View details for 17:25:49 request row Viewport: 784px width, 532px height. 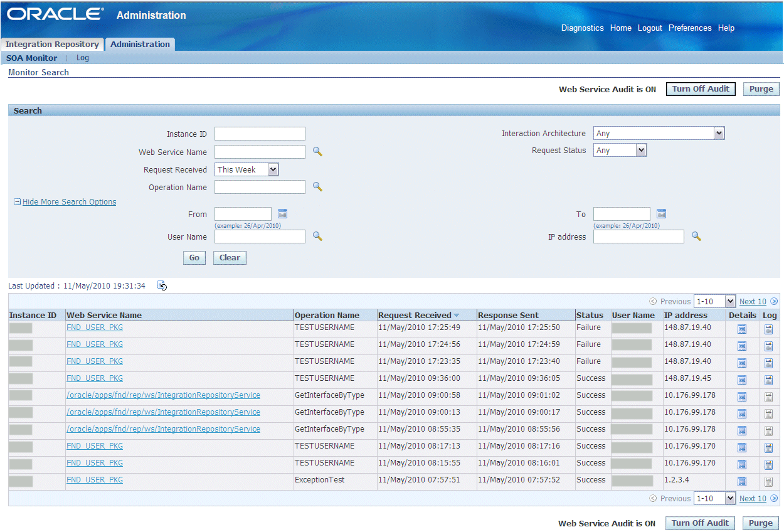(x=742, y=329)
